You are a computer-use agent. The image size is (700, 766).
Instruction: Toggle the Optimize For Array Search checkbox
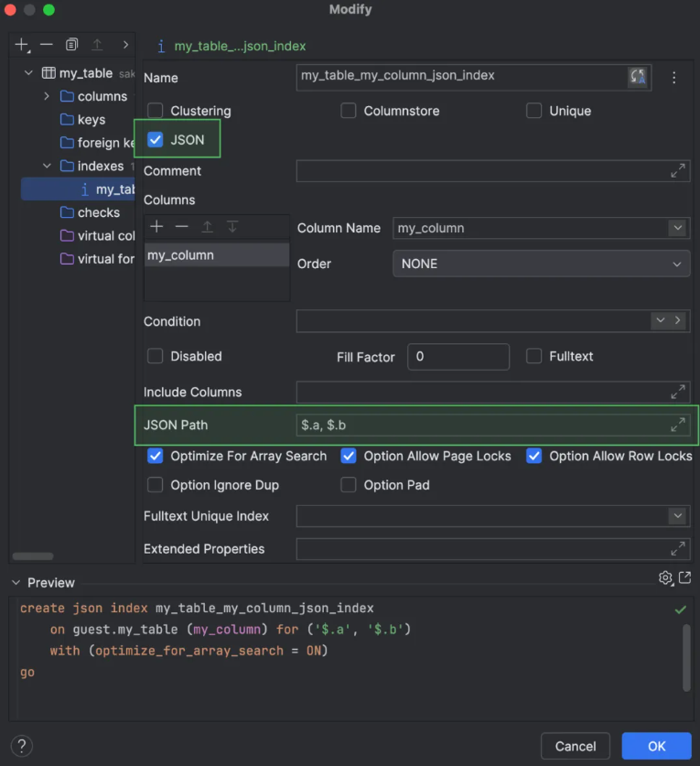tap(156, 456)
